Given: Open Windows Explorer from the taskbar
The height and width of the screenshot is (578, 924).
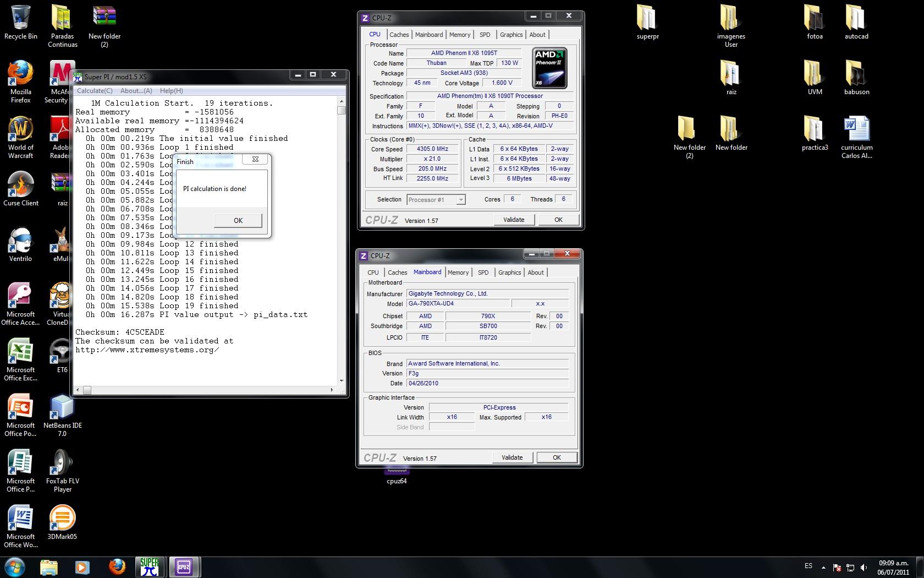Looking at the screenshot, I should pos(48,567).
